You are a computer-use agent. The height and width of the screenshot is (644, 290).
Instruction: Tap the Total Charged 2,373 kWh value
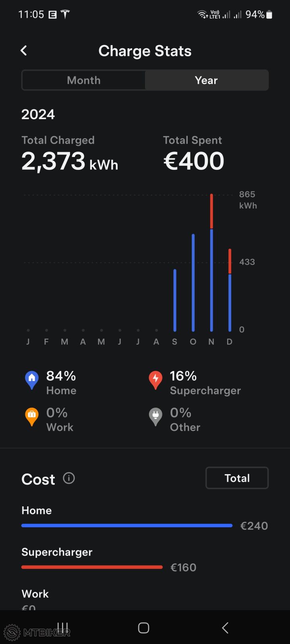[70, 161]
